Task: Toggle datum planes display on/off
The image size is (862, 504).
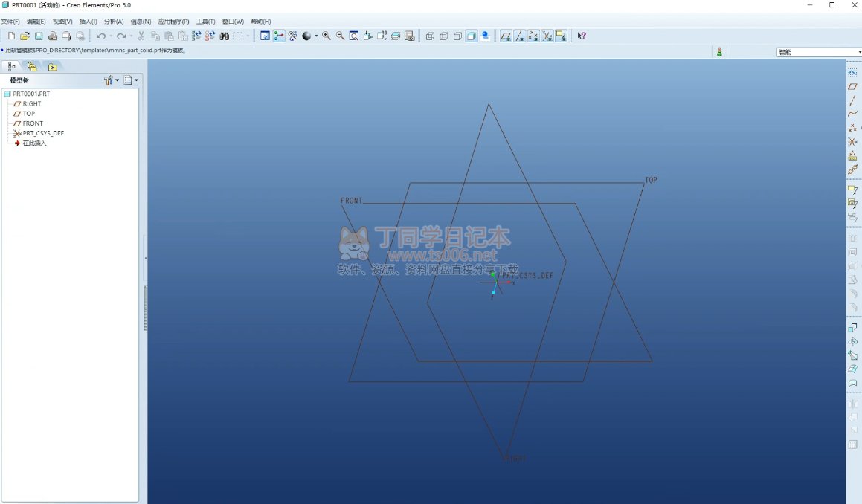Action: 506,36
